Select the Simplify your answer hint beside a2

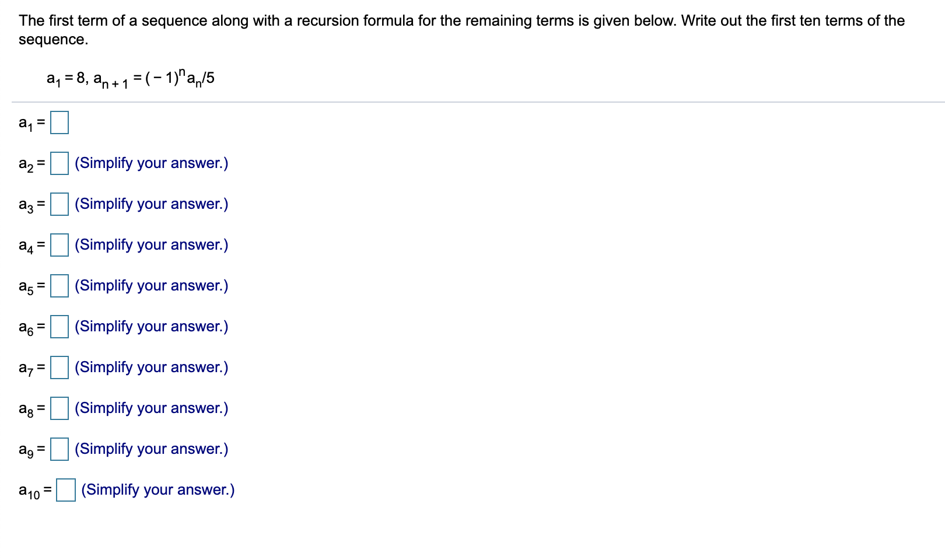tap(151, 163)
